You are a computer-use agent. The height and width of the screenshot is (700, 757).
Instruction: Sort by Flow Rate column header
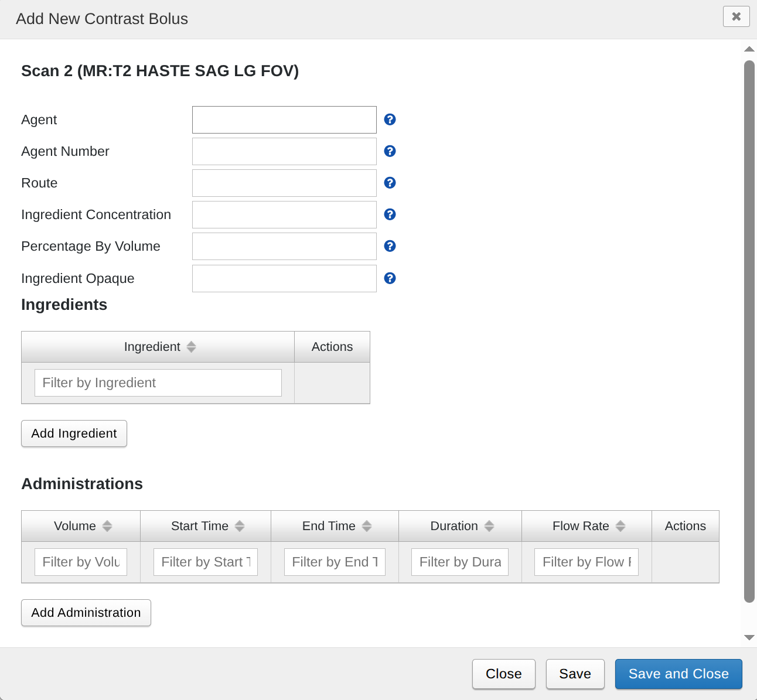(587, 526)
